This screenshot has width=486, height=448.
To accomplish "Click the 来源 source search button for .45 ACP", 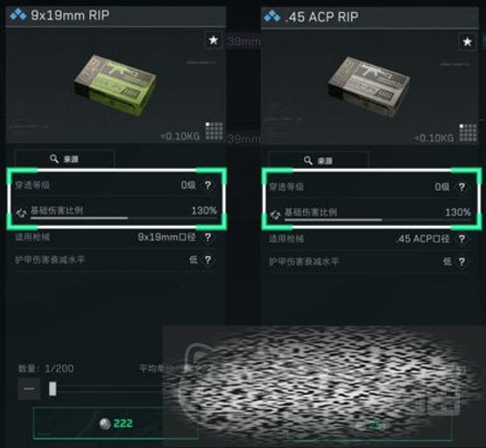I will point(319,160).
